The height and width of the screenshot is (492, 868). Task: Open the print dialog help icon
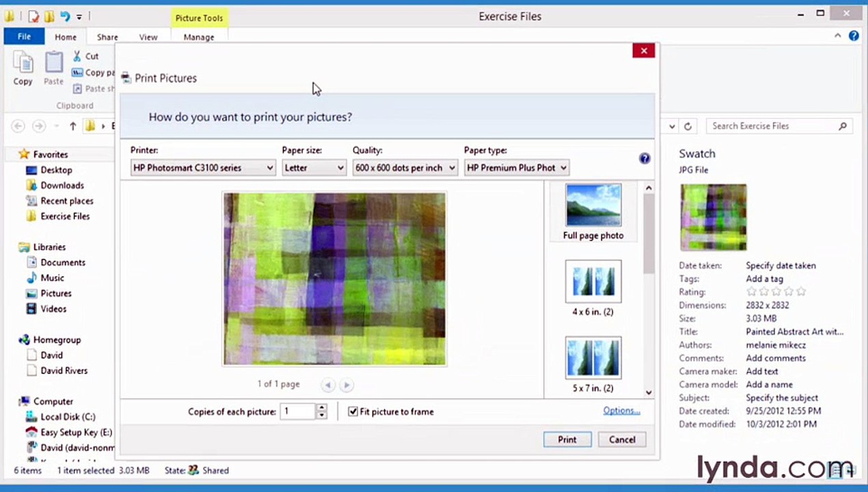(x=645, y=159)
